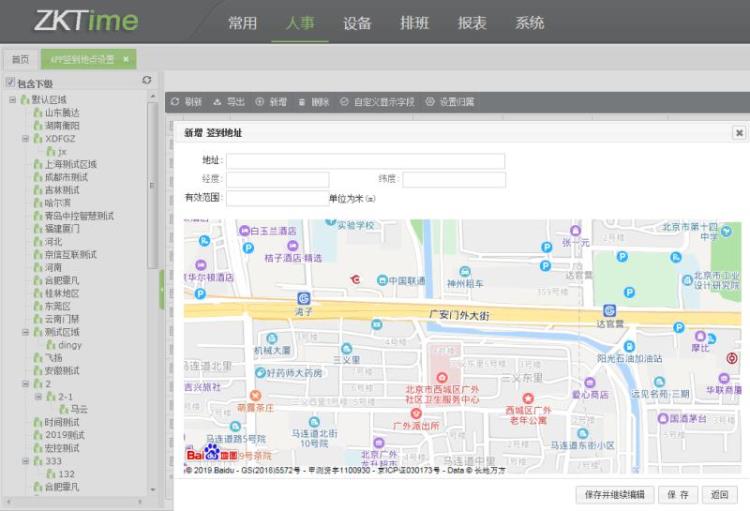Collapse the 333 tree node
The image size is (750, 511).
point(25,461)
